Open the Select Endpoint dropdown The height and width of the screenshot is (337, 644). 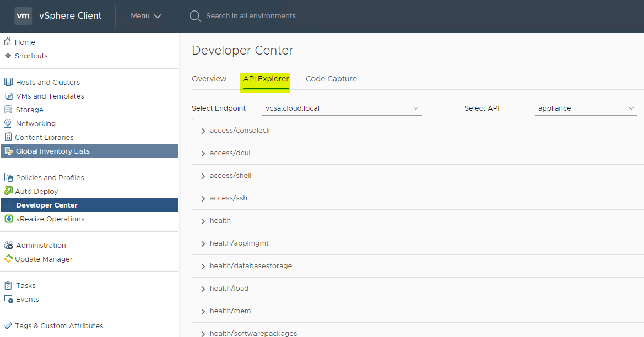[x=342, y=108]
